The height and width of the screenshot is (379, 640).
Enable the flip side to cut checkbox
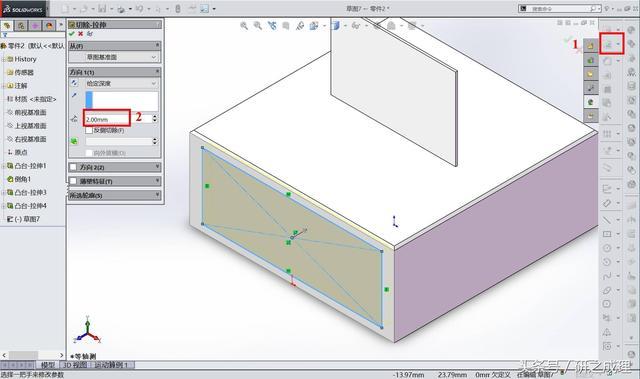pyautogui.click(x=89, y=131)
